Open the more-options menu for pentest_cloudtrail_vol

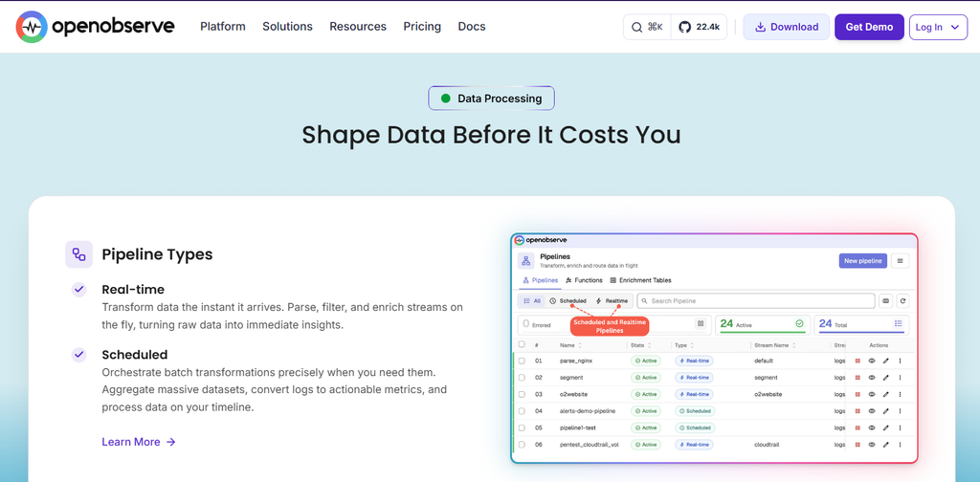click(900, 445)
